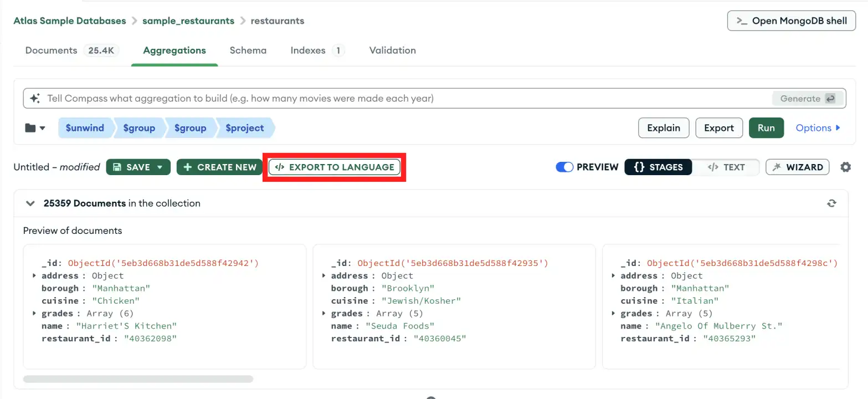The height and width of the screenshot is (399, 868).
Task: Switch pipeline editor to TEXT view
Action: pos(727,167)
